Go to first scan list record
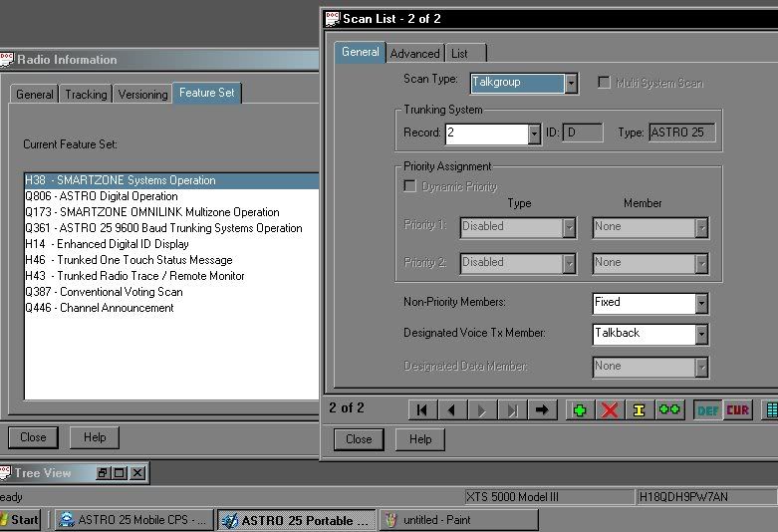 [422, 410]
